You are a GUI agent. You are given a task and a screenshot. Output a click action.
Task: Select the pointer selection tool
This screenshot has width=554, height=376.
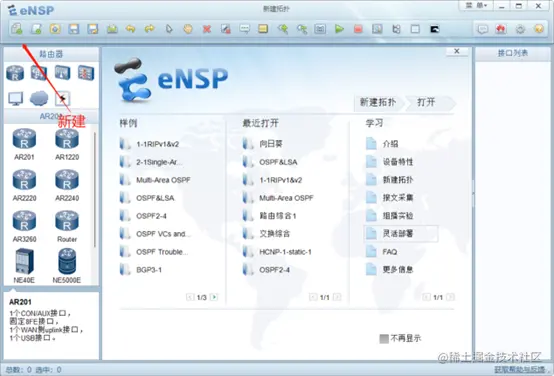(x=169, y=29)
